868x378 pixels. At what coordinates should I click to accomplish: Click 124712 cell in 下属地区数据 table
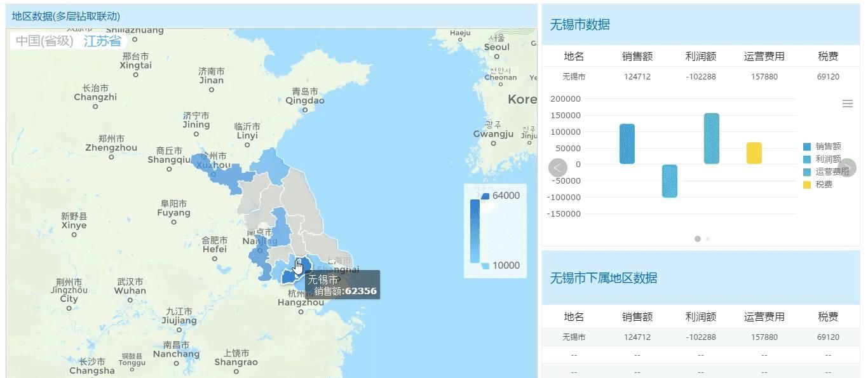637,337
